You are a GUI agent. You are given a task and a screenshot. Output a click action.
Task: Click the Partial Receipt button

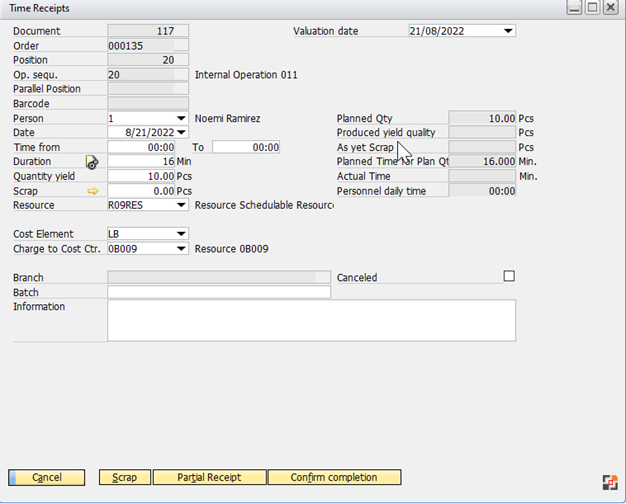[x=209, y=477]
